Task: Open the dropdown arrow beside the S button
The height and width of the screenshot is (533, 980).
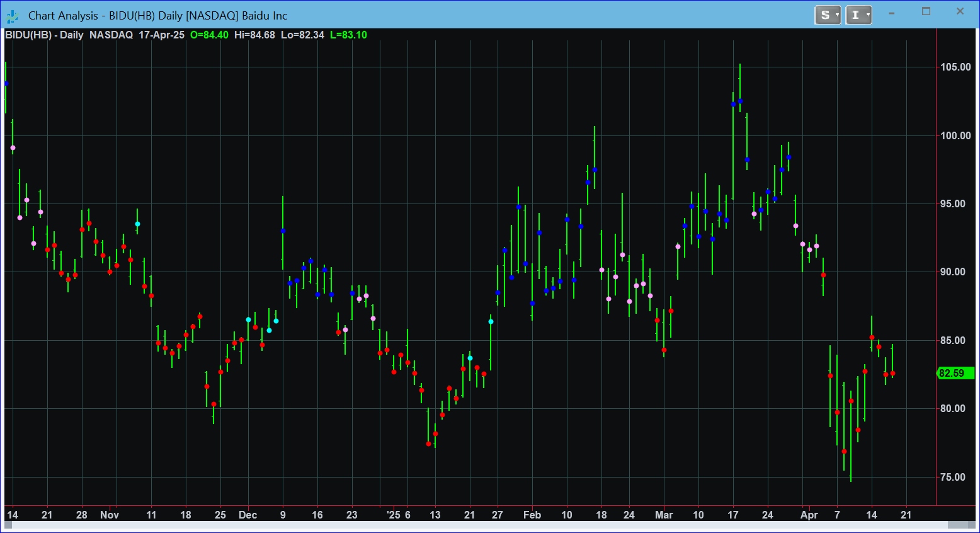Action: (x=837, y=15)
